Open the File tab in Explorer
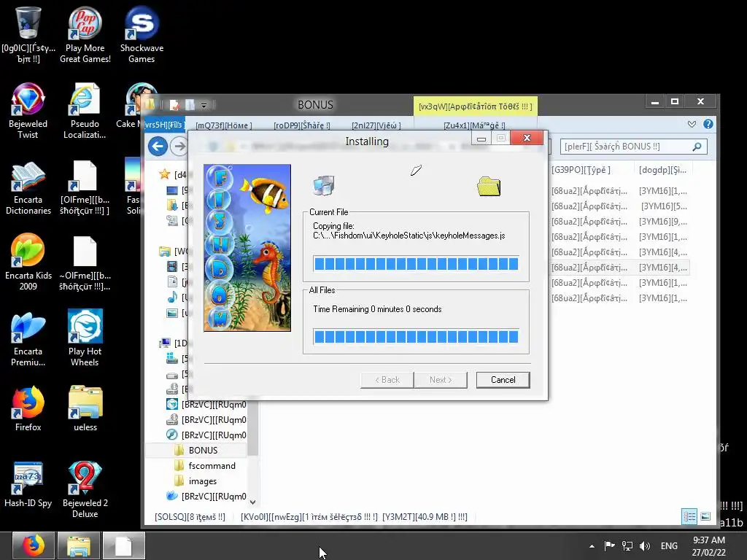Viewport: 747px width, 560px height. (164, 125)
